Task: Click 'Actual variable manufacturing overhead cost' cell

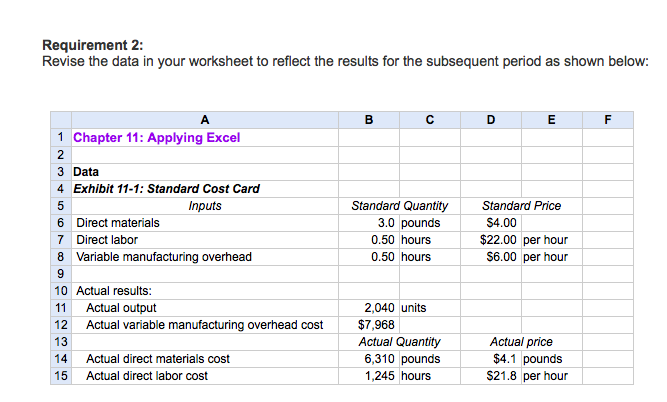Action: 205,325
